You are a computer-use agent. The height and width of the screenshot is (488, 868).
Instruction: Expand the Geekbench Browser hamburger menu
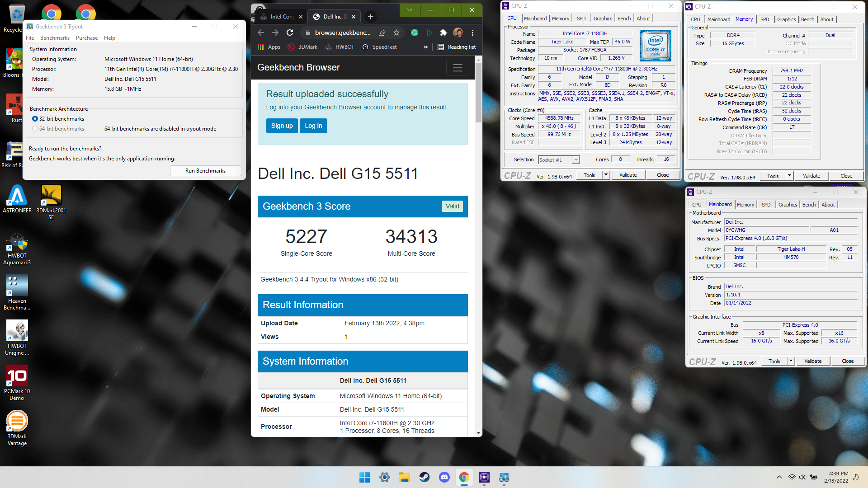(x=458, y=68)
